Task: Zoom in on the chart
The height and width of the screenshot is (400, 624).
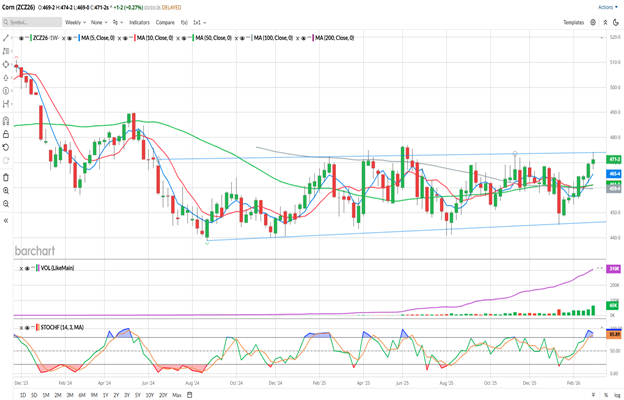Action: tap(6, 191)
